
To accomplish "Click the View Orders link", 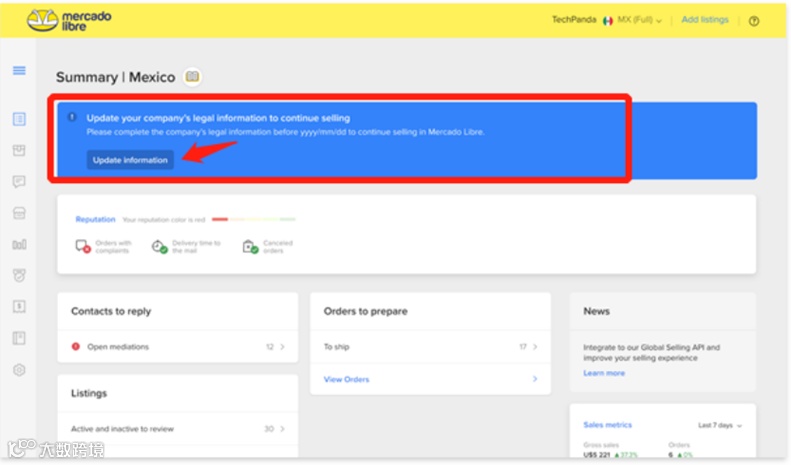I will point(347,379).
